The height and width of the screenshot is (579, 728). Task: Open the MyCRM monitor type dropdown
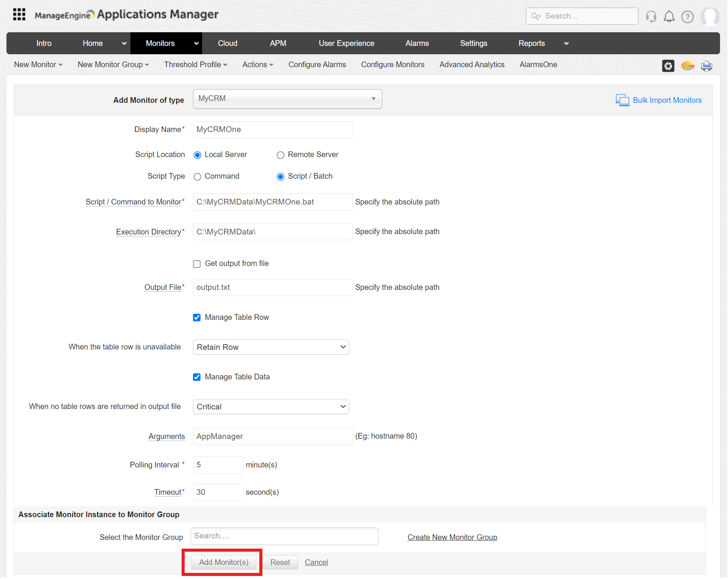pyautogui.click(x=287, y=99)
